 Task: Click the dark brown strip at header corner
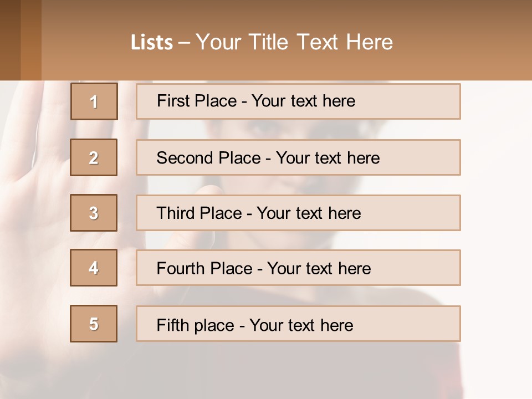(10, 40)
